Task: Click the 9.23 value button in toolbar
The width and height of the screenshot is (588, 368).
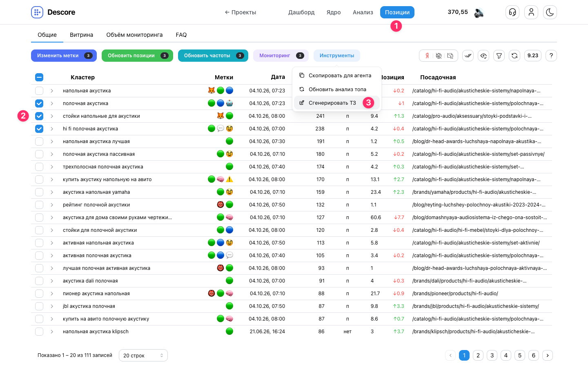Action: tap(533, 56)
